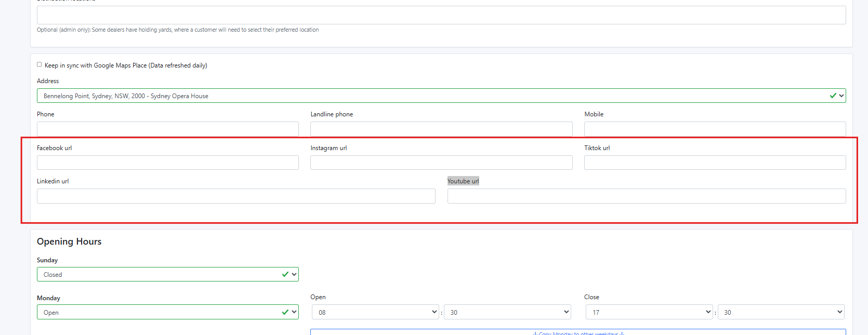This screenshot has width=868, height=335.
Task: Click the Landline phone label
Action: pos(332,114)
